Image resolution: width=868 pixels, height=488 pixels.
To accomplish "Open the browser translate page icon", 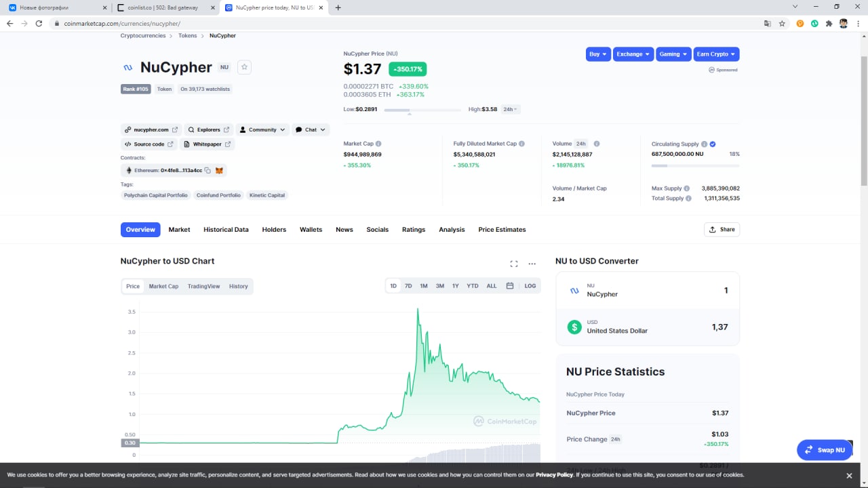I will click(767, 23).
